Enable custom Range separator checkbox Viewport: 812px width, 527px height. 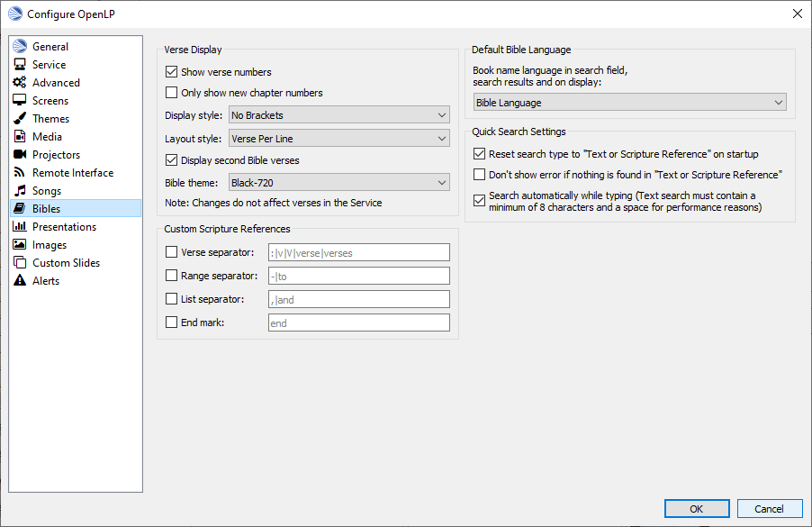tap(171, 275)
